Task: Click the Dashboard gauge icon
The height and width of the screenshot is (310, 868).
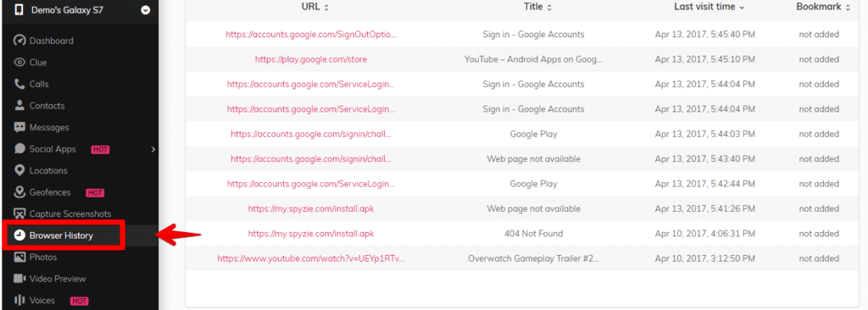Action: click(20, 41)
